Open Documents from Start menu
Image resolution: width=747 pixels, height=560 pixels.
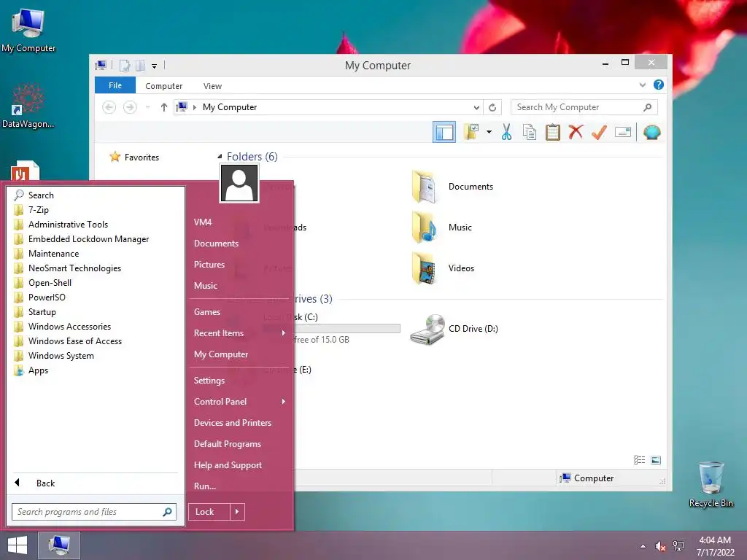point(216,244)
